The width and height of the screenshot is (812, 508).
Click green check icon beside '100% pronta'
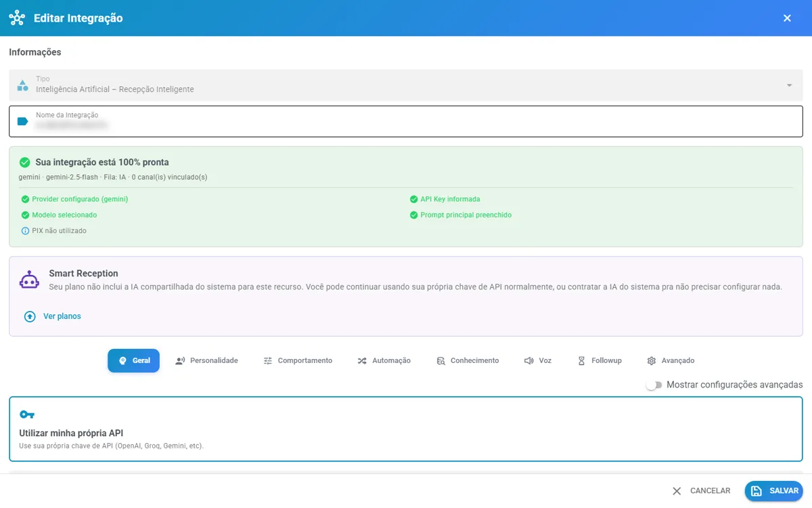point(25,163)
